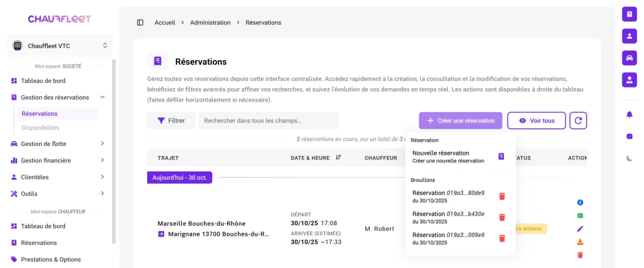Click Voir tous button
Screen dimensions: 644x268
coord(537,121)
